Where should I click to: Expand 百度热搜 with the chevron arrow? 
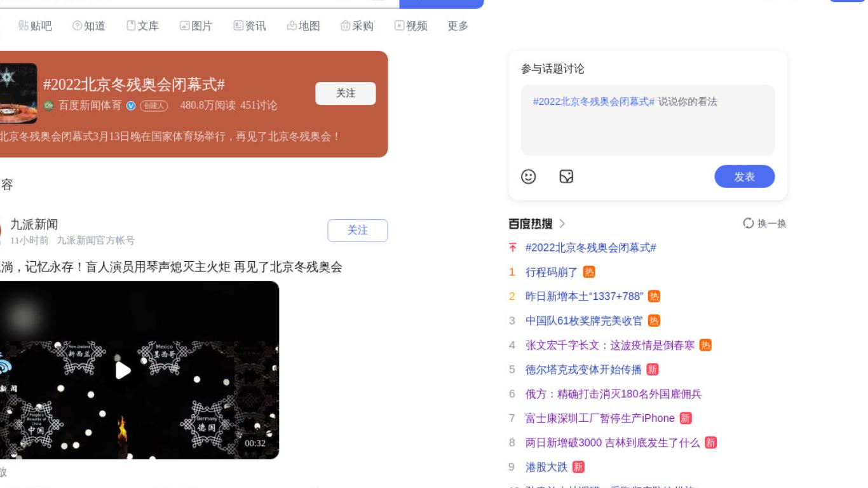click(562, 224)
